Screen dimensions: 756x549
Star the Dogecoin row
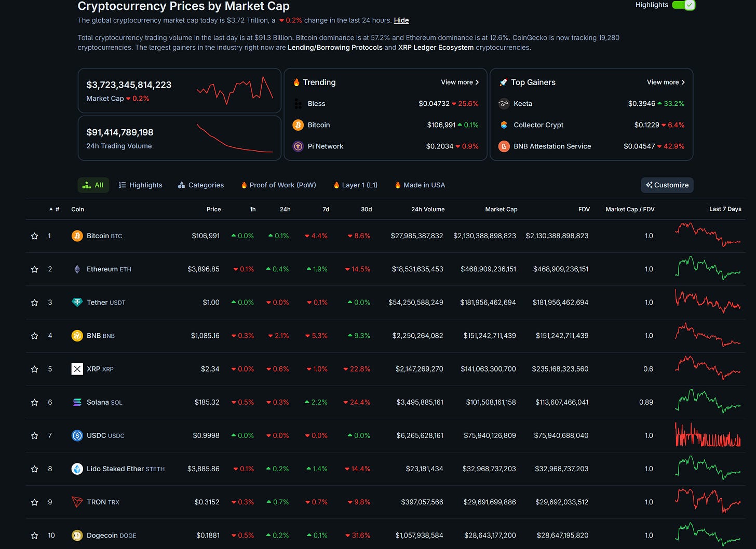(35, 536)
